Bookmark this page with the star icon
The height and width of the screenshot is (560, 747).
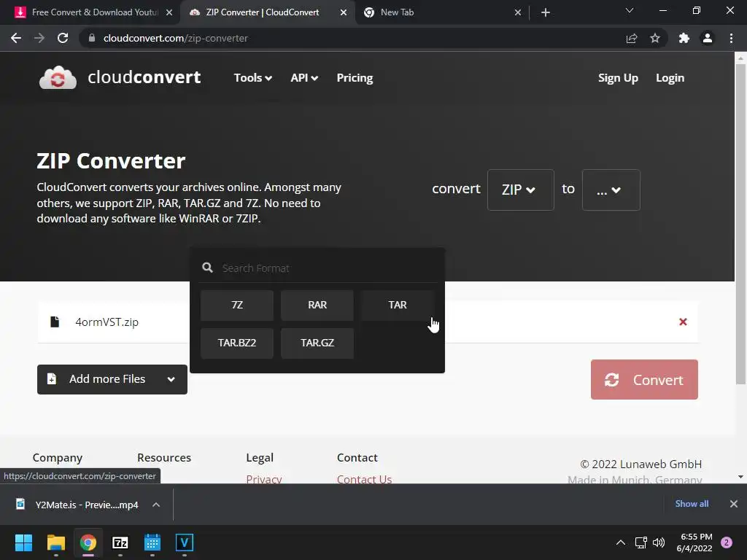tap(655, 38)
